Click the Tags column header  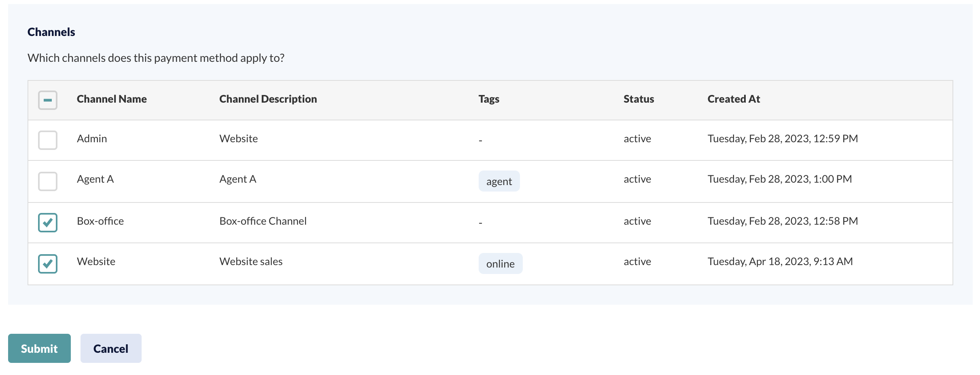pos(489,99)
